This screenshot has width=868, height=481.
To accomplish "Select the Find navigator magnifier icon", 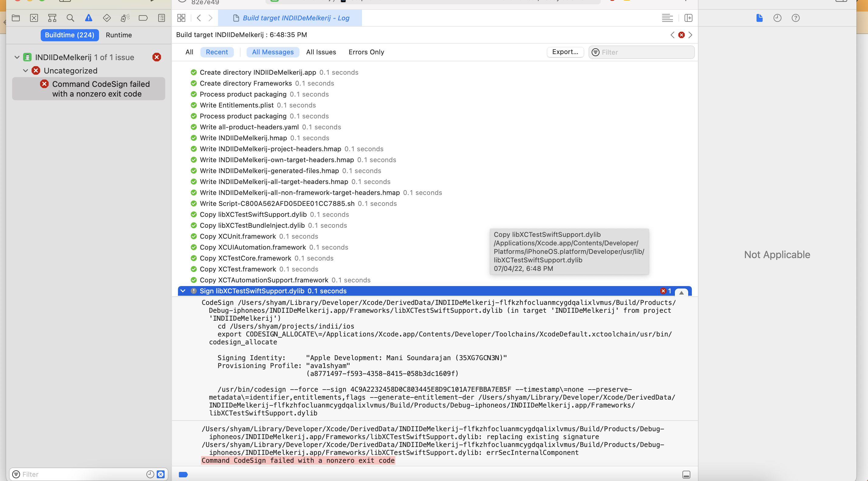I will pyautogui.click(x=70, y=18).
